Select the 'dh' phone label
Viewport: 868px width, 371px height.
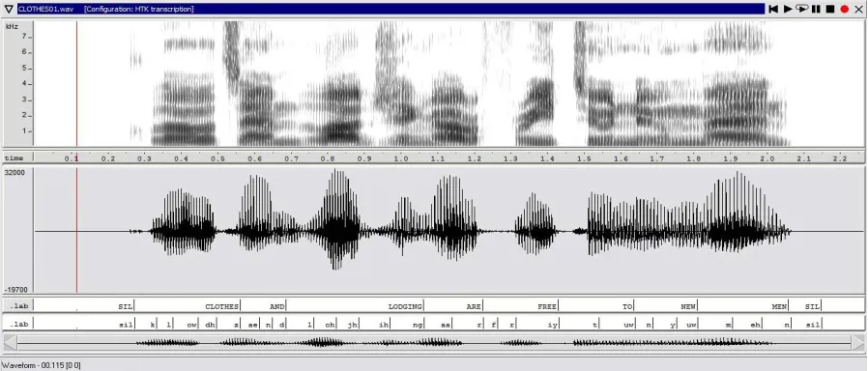coord(210,326)
